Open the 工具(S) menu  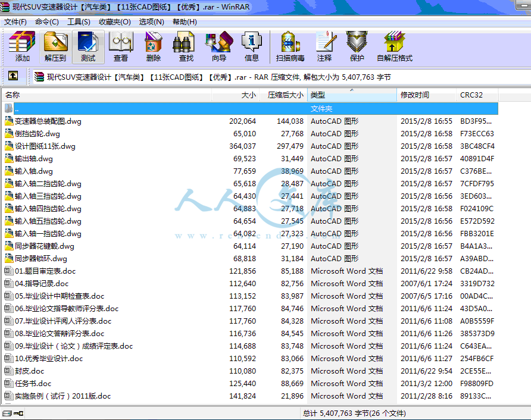coord(79,22)
